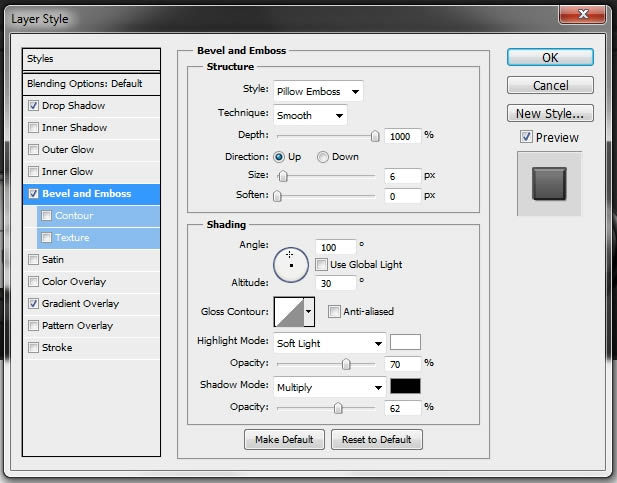
Task: Click Reset to Default button
Action: click(x=377, y=439)
